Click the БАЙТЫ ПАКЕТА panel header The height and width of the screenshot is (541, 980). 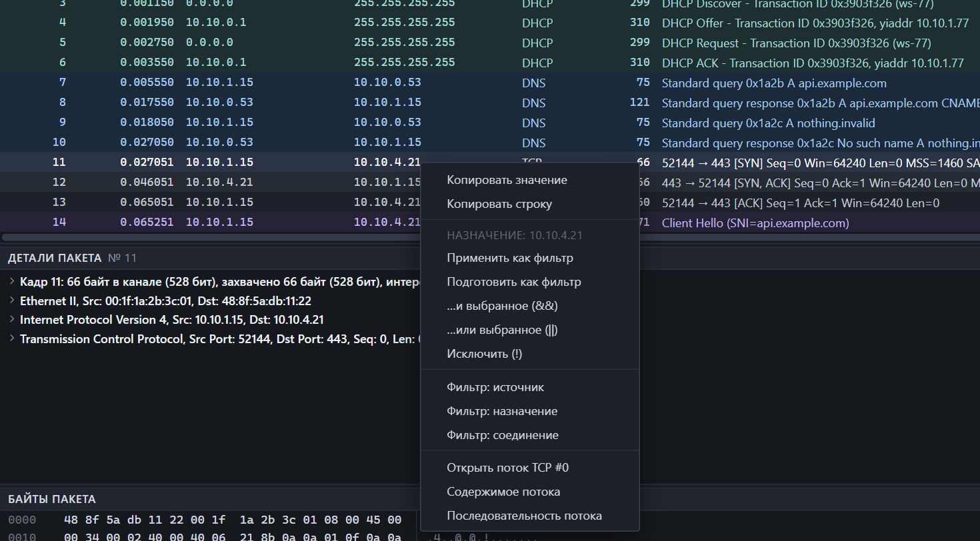(x=490, y=499)
